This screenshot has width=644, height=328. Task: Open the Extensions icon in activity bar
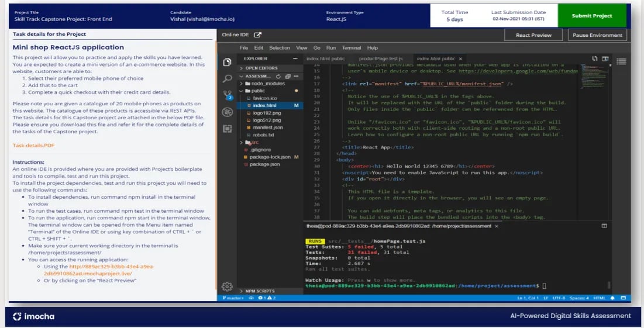point(227,129)
